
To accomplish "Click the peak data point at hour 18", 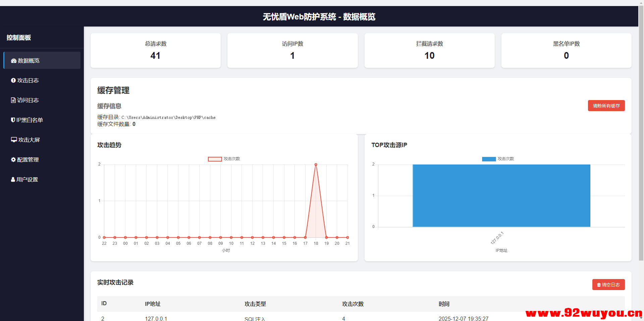I will pyautogui.click(x=316, y=165).
